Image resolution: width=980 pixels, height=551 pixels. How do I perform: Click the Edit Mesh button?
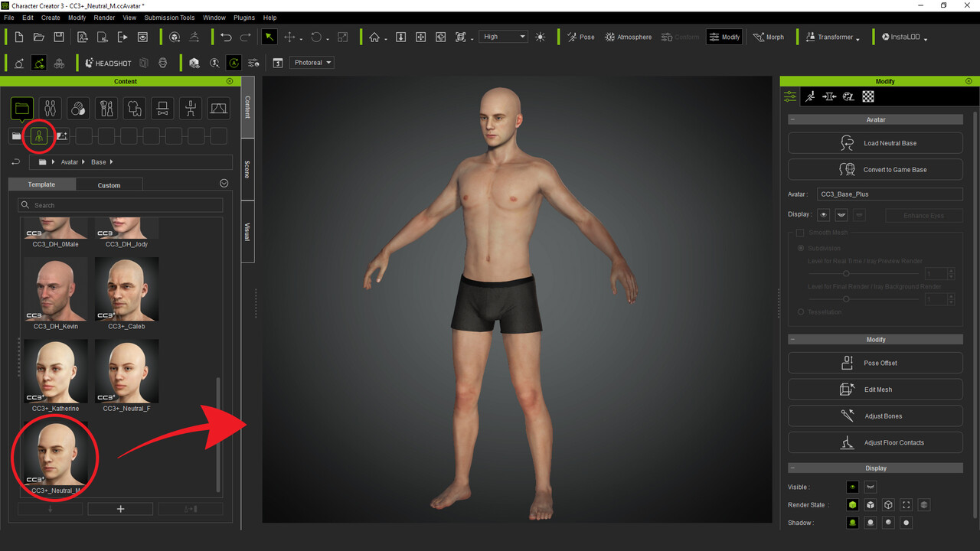click(x=875, y=390)
